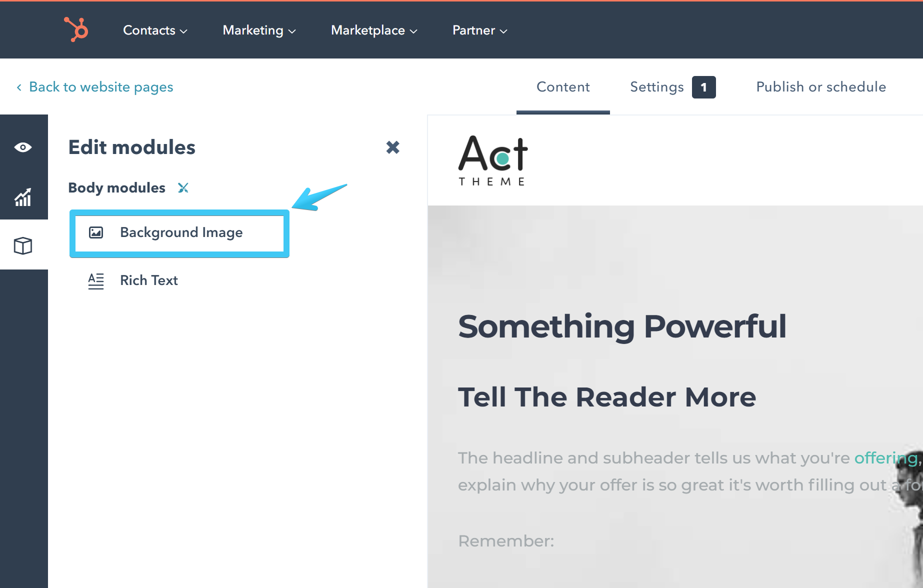
Task: Open the modules cube icon in sidebar
Action: [x=22, y=245]
